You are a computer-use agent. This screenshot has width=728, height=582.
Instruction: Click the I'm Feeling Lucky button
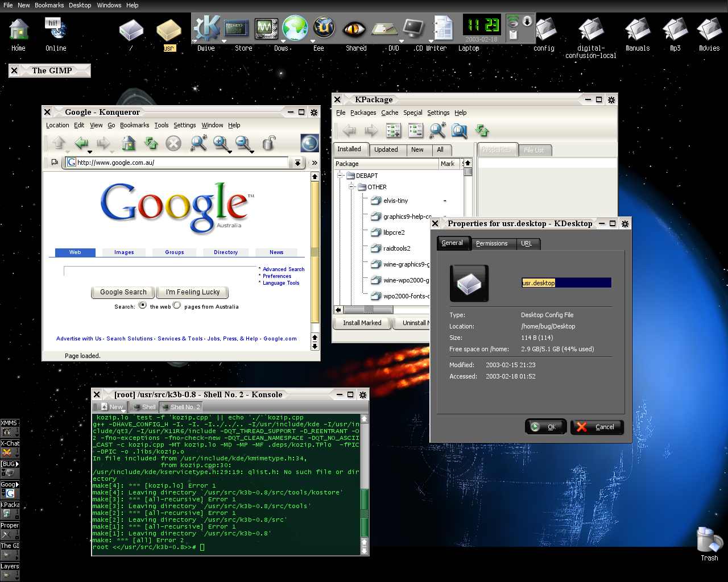point(193,292)
